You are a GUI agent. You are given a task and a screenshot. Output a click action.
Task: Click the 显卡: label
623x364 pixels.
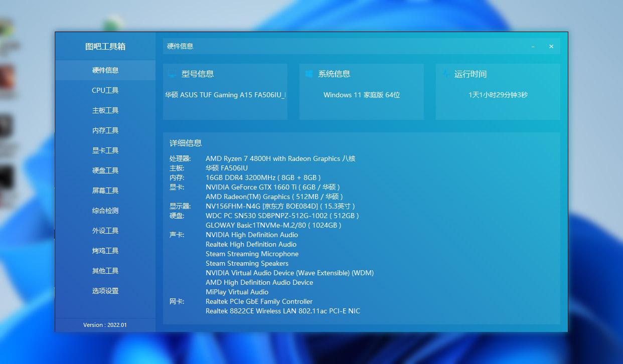point(177,187)
